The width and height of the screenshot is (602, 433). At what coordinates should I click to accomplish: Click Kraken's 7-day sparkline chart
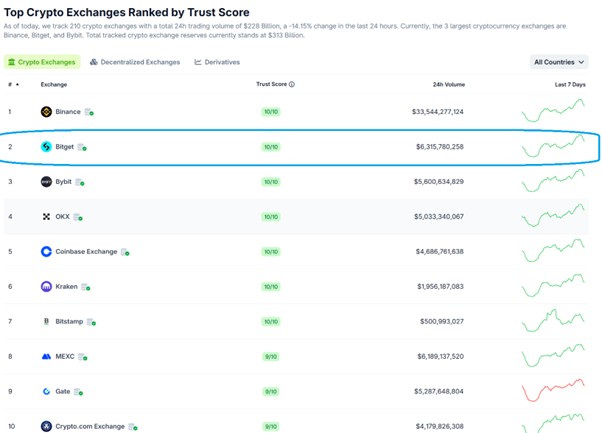coord(553,285)
